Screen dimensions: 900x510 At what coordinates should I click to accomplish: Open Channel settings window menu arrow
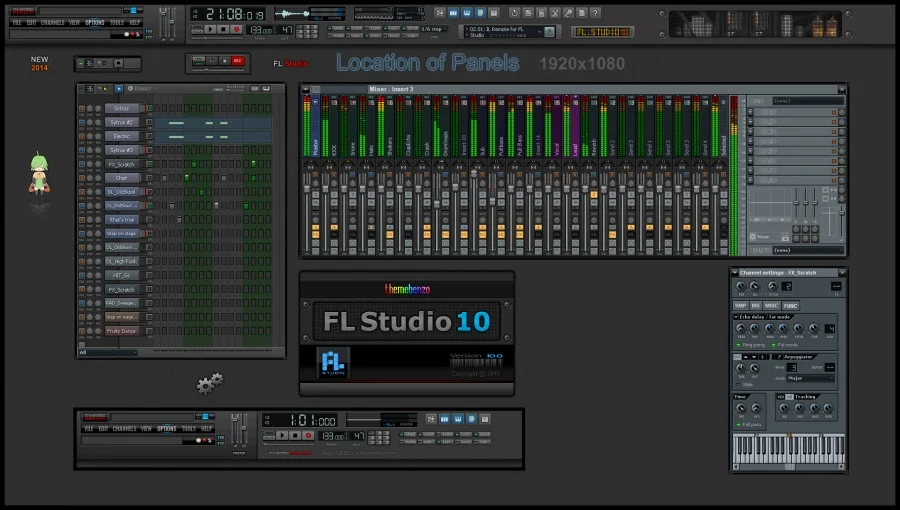click(735, 272)
